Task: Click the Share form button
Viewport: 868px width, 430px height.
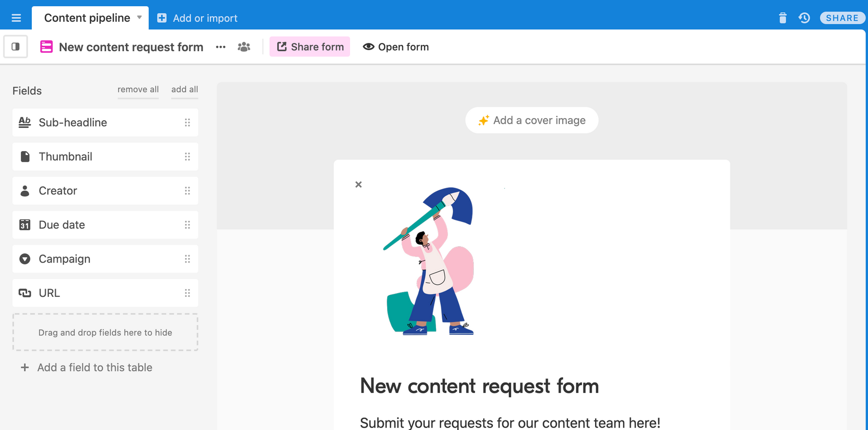Action: tap(310, 47)
